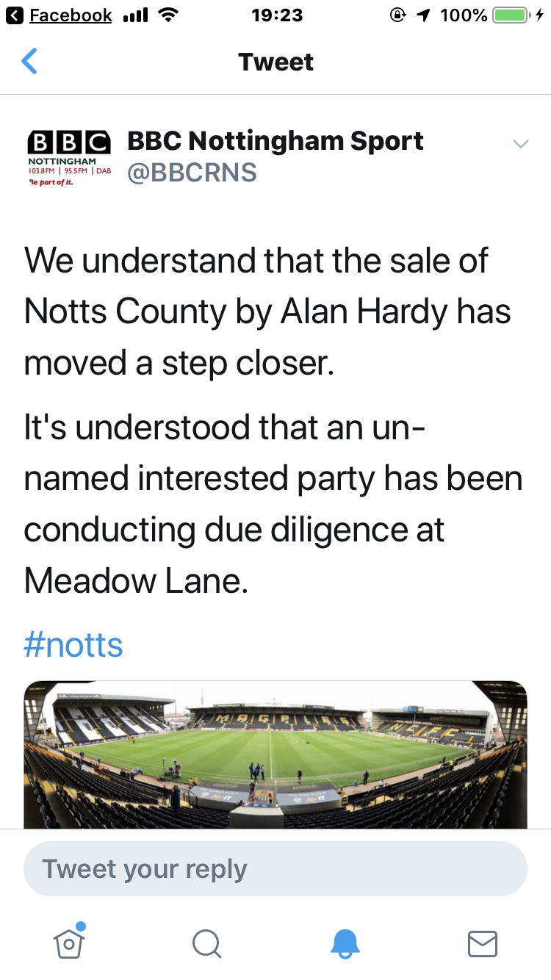Tap the cellular signal bars

135,15
